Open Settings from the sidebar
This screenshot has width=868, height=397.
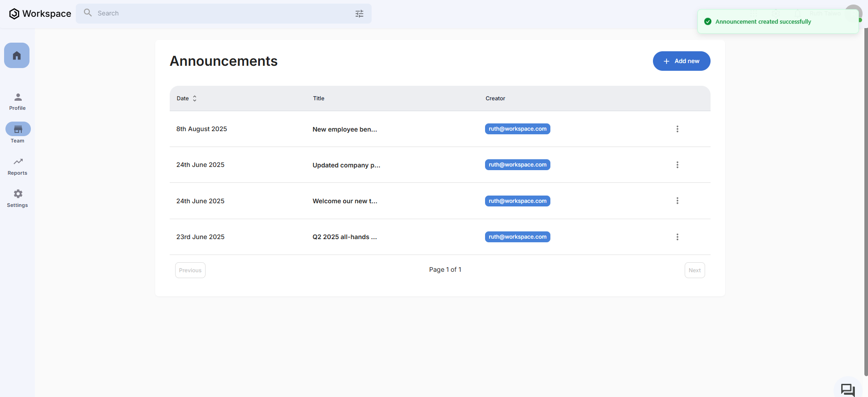pos(18,198)
